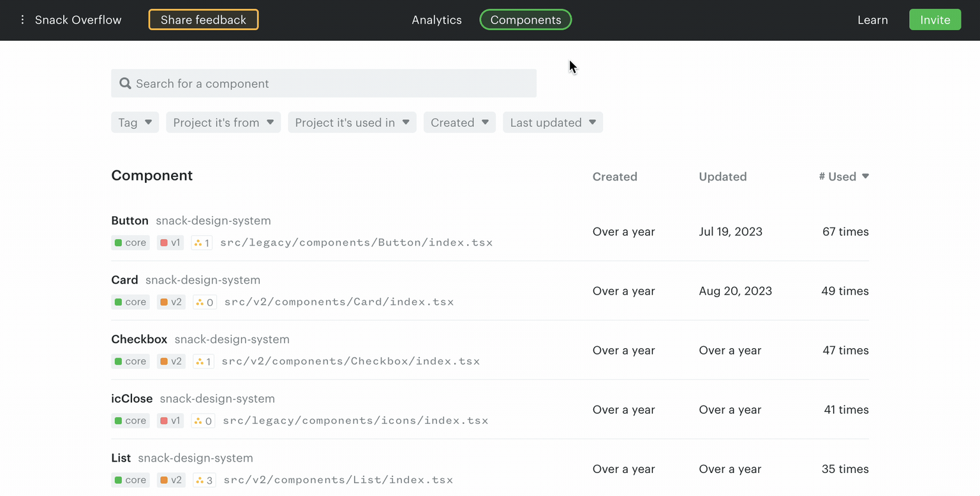Screen dimensions: 980x496
Task: Click the magnifier icon in the search bar
Action: [x=125, y=83]
